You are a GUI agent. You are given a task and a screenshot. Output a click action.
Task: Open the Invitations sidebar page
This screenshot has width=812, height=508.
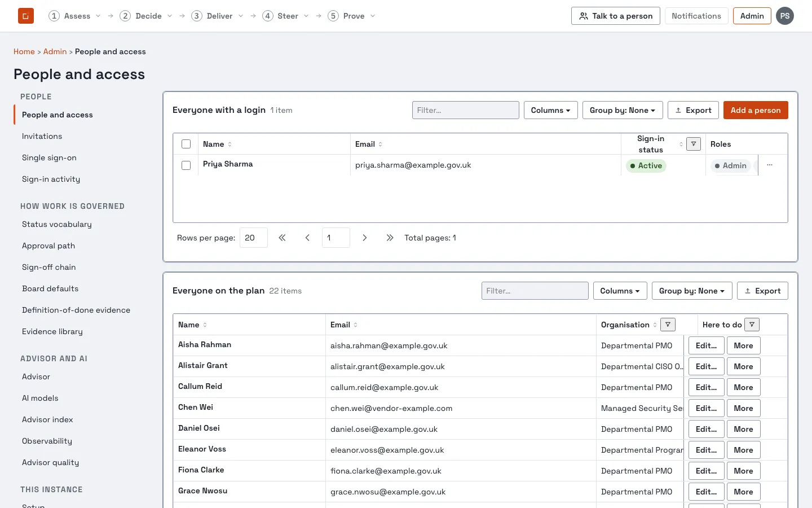click(x=42, y=136)
